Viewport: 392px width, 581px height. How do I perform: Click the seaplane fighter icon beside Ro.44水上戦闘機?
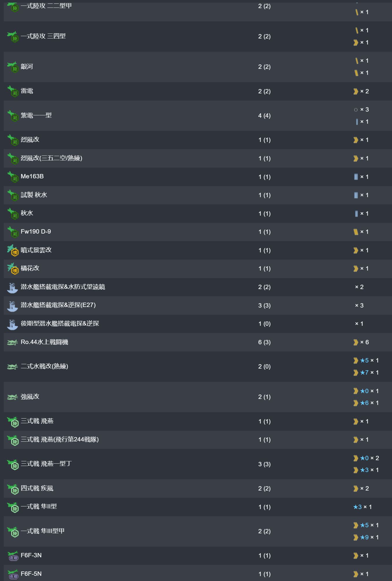tap(12, 343)
